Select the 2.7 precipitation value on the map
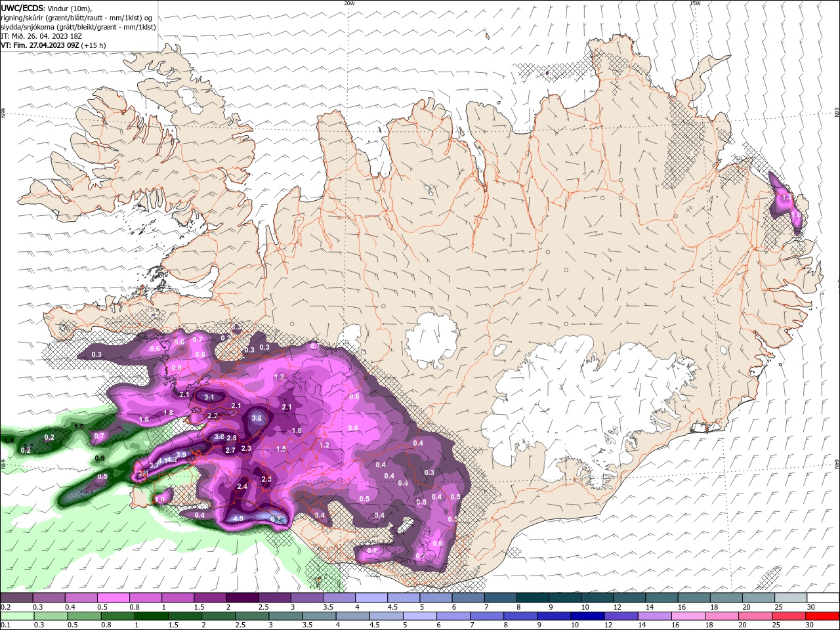The height and width of the screenshot is (630, 840). coord(230,450)
